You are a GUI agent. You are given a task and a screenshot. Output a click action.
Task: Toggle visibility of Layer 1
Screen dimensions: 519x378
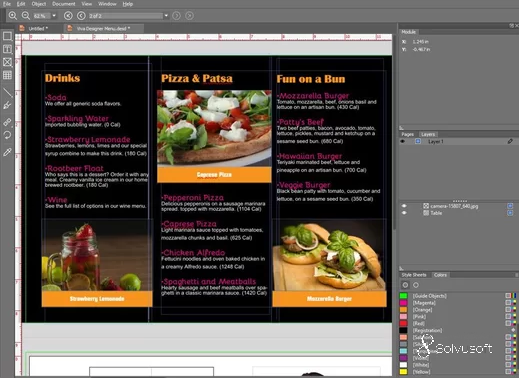click(x=403, y=142)
